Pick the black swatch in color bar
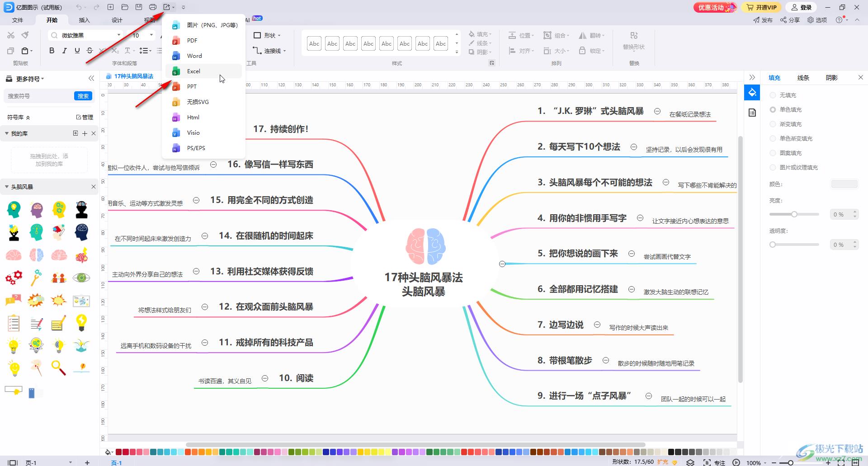Image resolution: width=868 pixels, height=466 pixels. [x=671, y=452]
